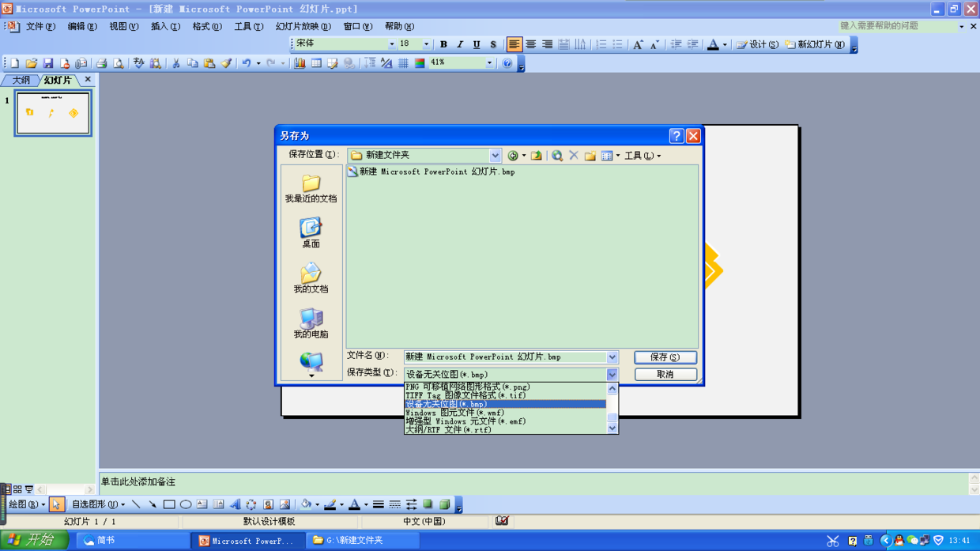Screen dimensions: 980x551
Task: Open the Line Color dropdown arrow in the drawing toolbar
Action: [x=341, y=504]
